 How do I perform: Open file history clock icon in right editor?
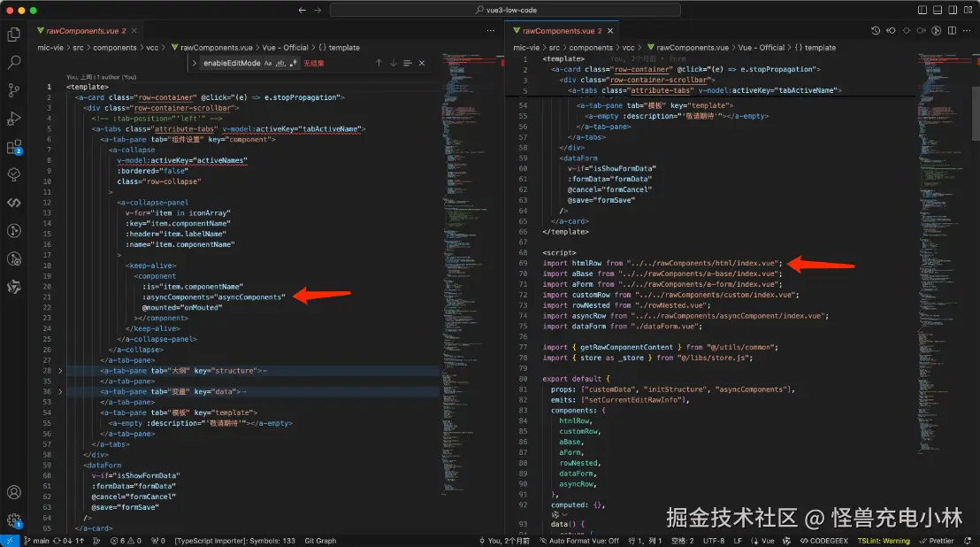click(x=876, y=31)
